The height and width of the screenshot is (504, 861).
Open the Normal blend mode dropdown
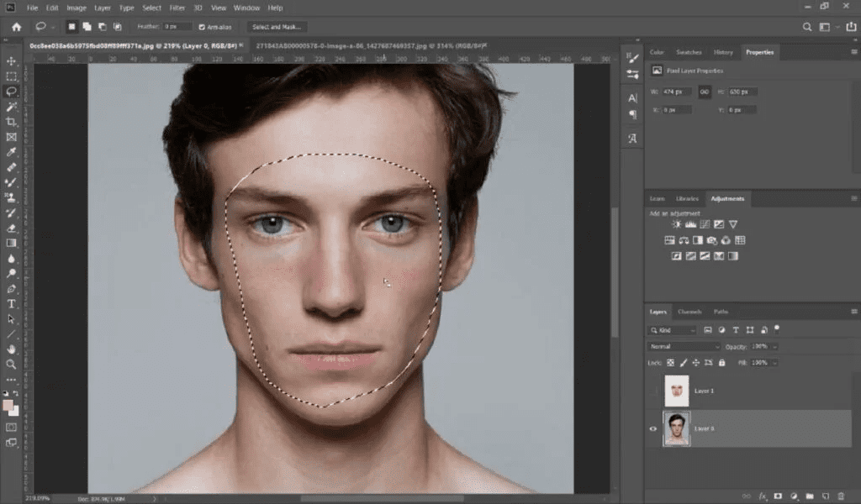click(x=684, y=346)
